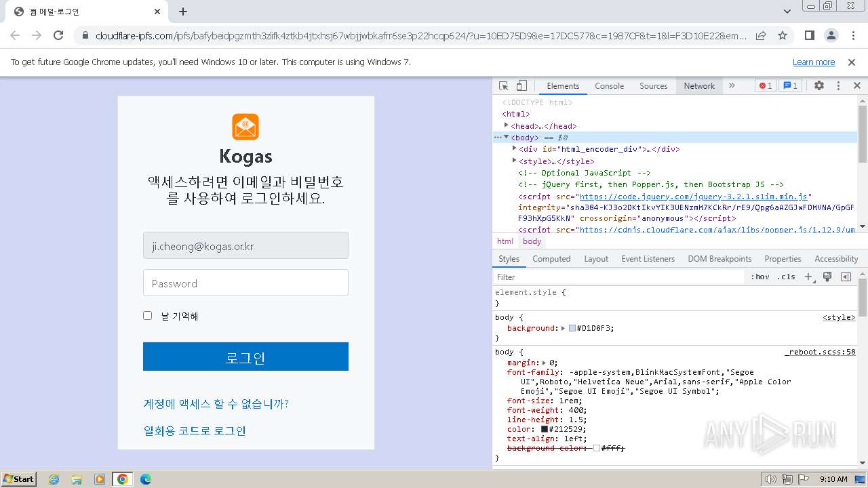Viewport: 868px width, 488px height.
Task: Open the DOM Breakpoints tab
Action: 719,259
